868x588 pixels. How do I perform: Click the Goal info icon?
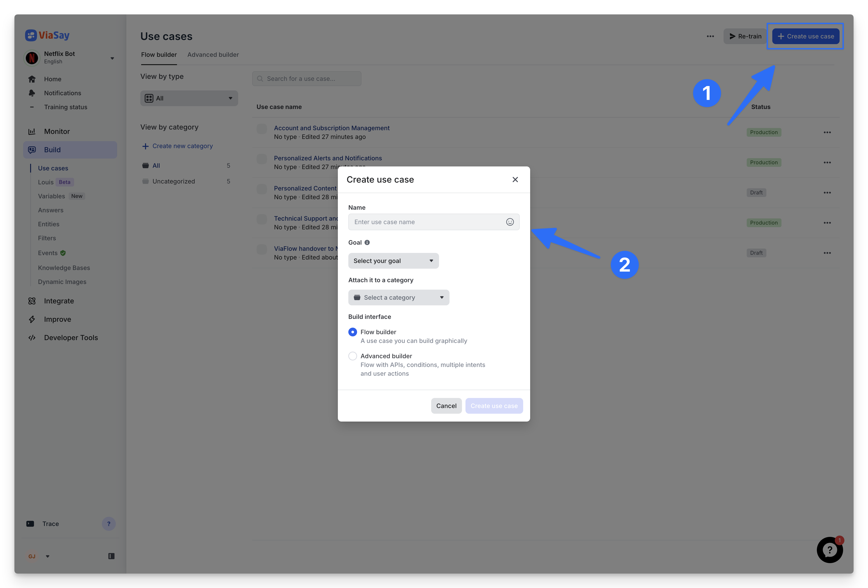click(367, 242)
